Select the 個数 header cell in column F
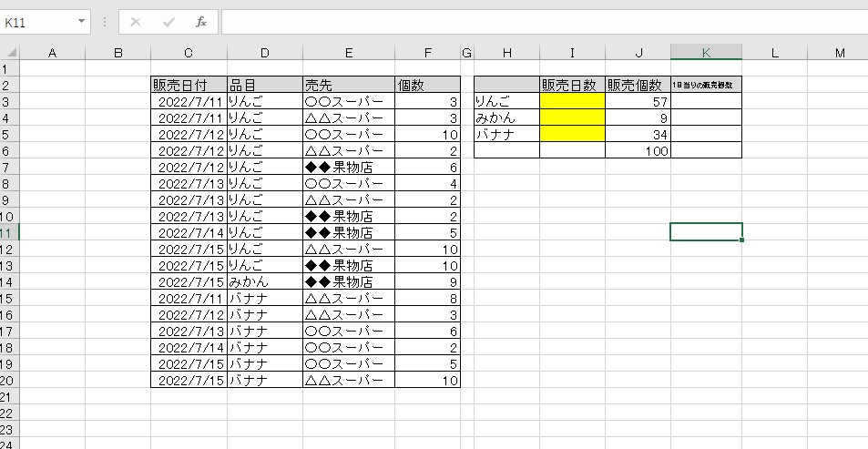The height and width of the screenshot is (449, 868). coord(427,85)
